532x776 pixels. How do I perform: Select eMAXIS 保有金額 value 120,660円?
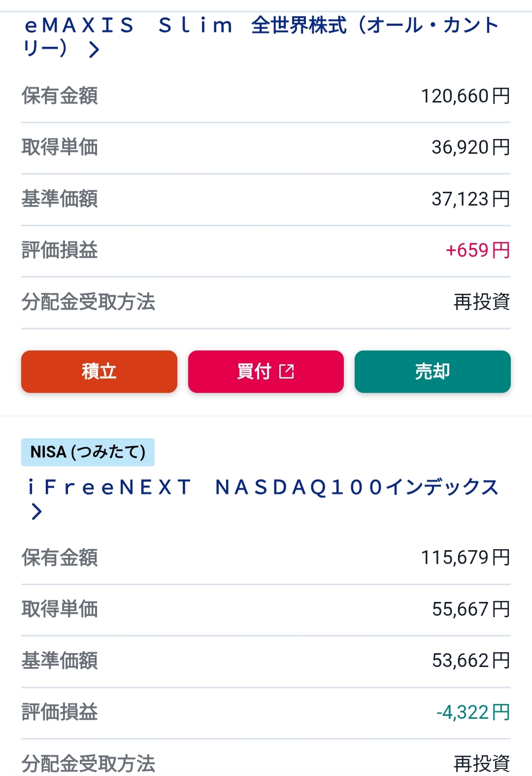(x=465, y=96)
